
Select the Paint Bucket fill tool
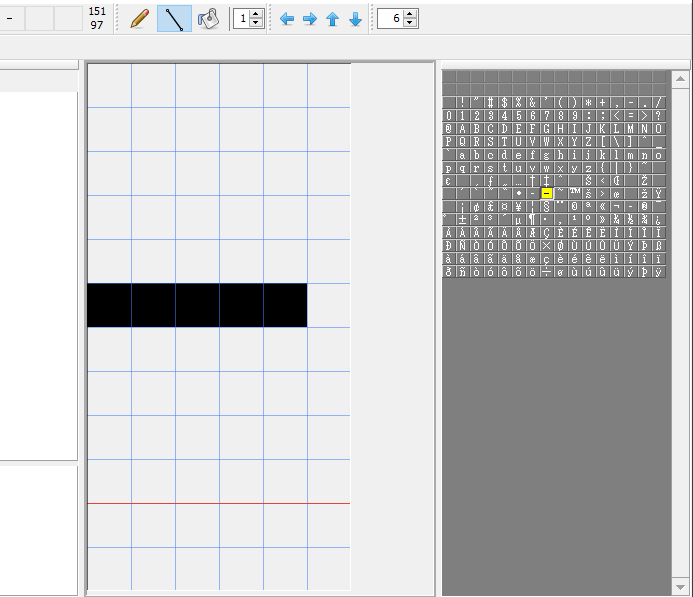click(x=208, y=19)
